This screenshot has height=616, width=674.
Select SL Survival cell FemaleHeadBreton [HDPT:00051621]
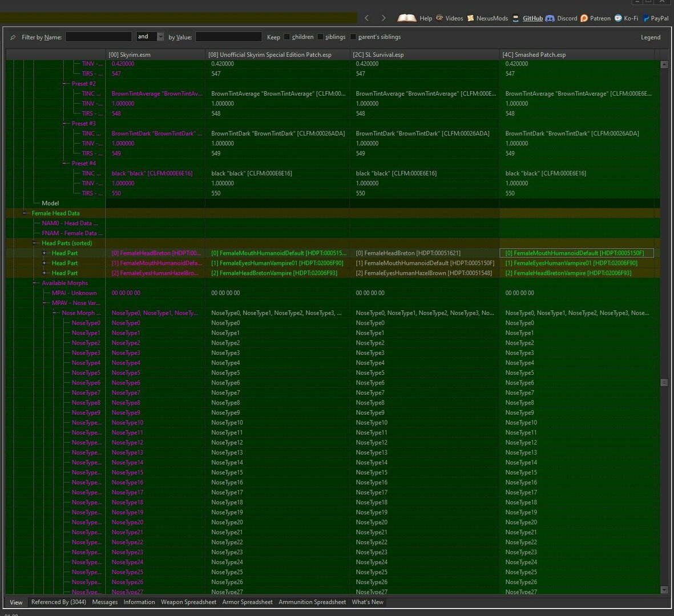pos(424,253)
